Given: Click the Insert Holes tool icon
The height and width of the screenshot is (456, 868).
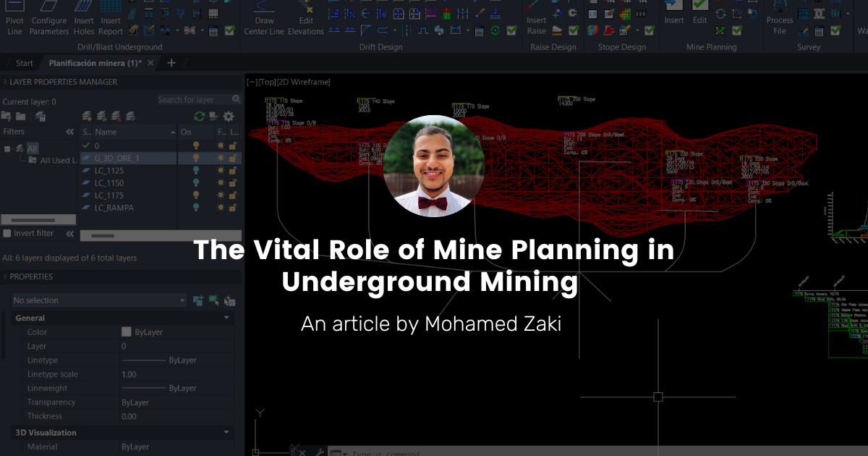Looking at the screenshot, I should click(x=84, y=17).
